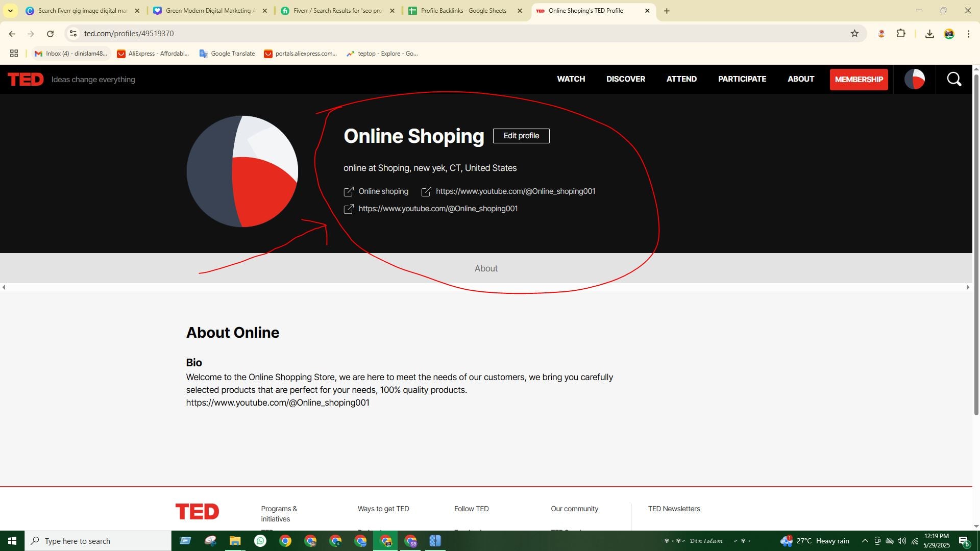The width and height of the screenshot is (980, 551).
Task: Open the ATTEND menu
Action: 681,79
